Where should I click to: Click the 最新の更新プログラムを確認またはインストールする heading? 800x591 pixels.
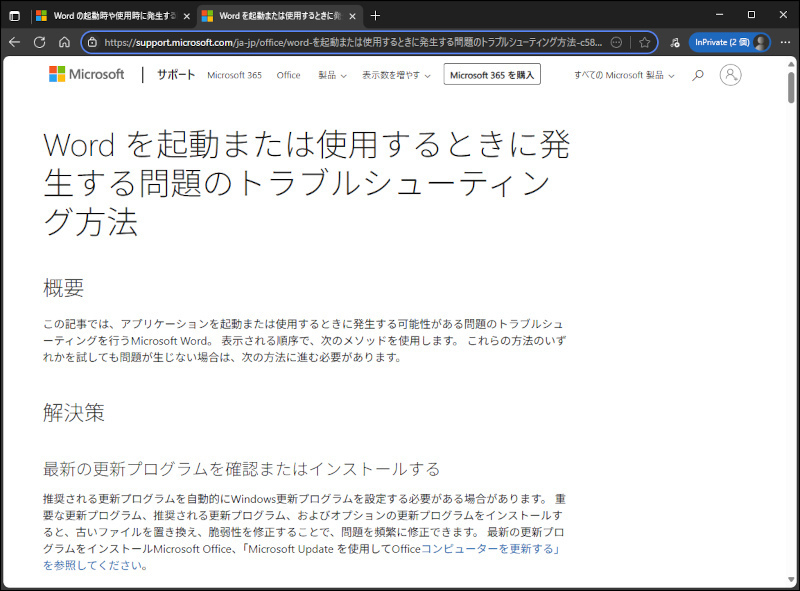click(241, 469)
